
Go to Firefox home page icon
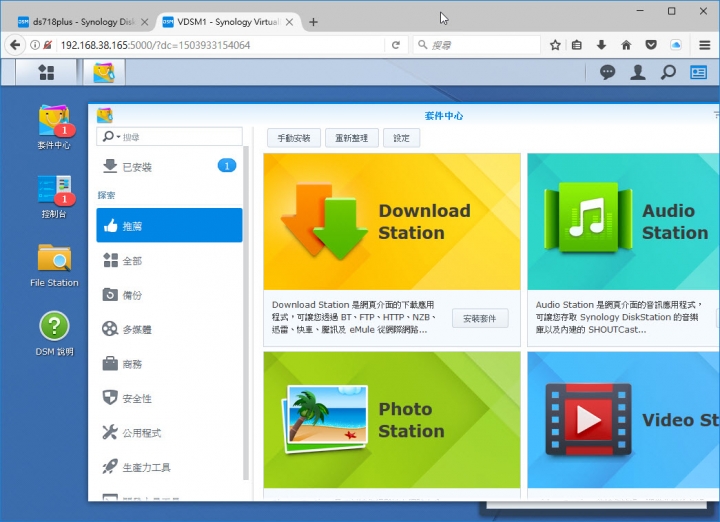626,45
